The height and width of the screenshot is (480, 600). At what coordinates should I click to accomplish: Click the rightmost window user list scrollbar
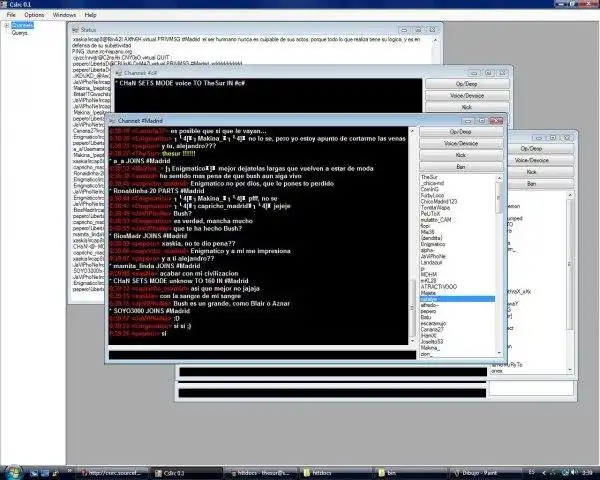570,265
